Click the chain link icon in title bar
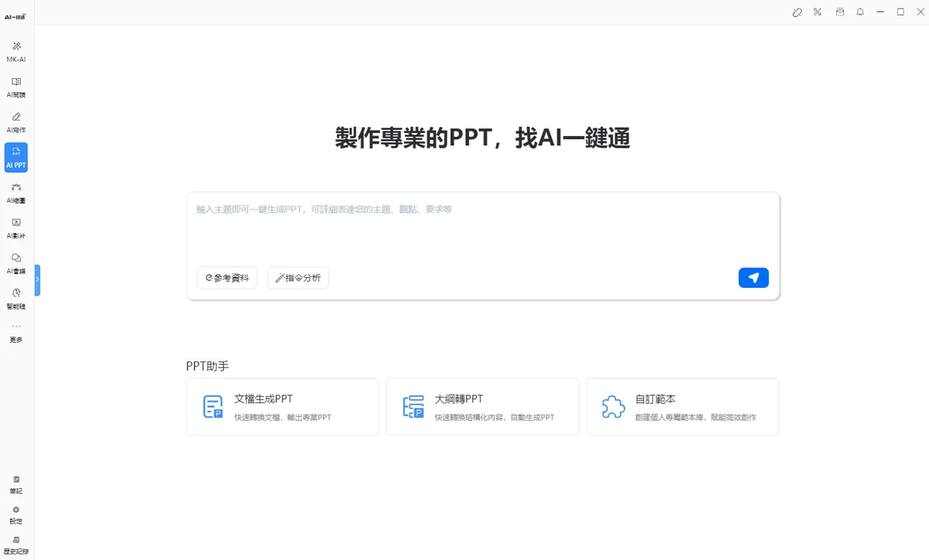 coord(797,12)
